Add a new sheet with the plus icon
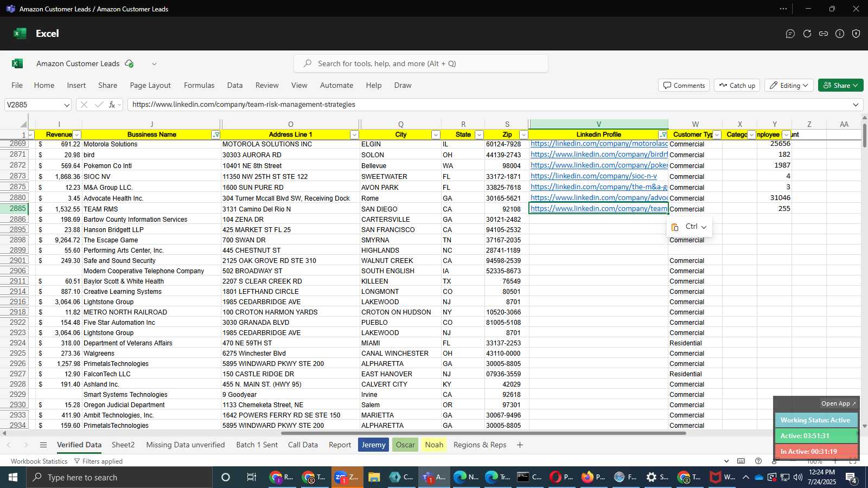This screenshot has height=488, width=868. point(520,445)
